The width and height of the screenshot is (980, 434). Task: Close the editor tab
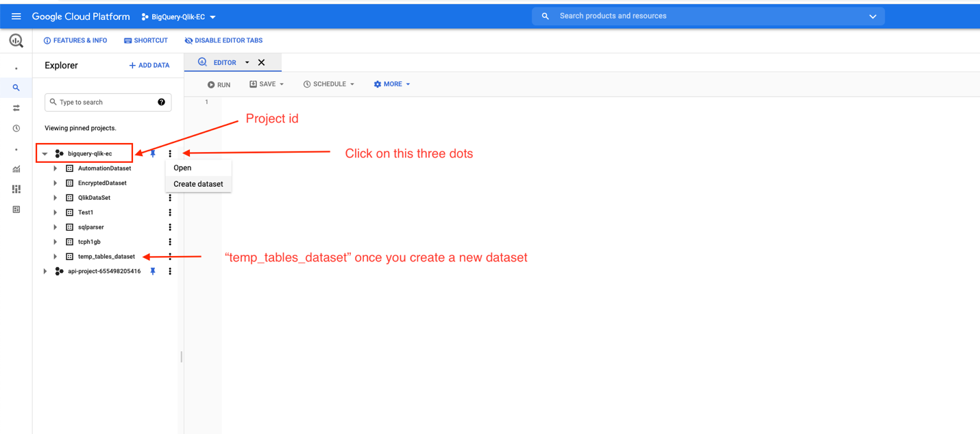(261, 62)
